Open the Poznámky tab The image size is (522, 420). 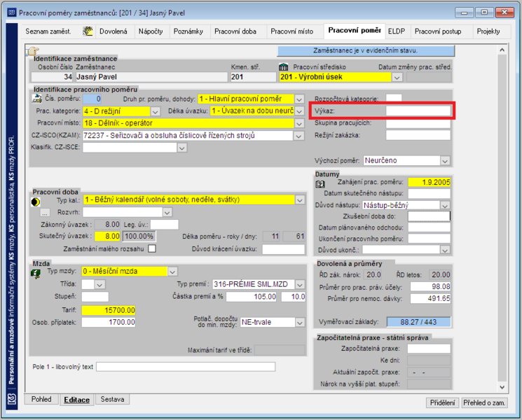click(188, 31)
